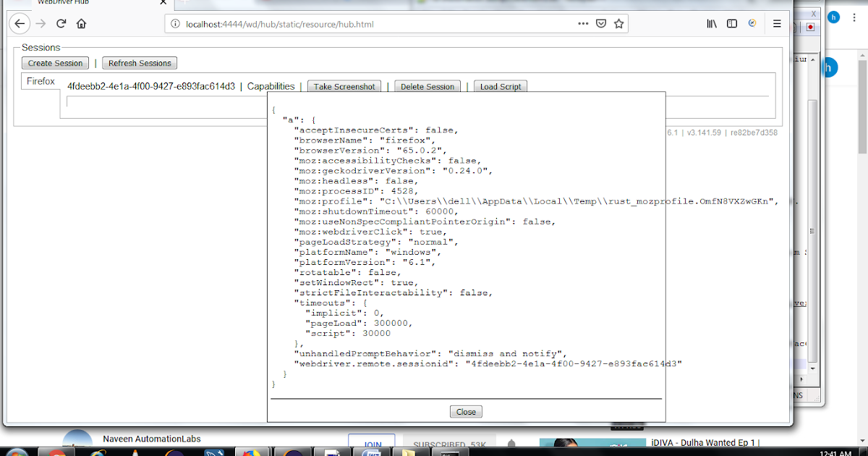Open Firefox from the taskbar
The width and height of the screenshot is (868, 456).
click(x=250, y=451)
